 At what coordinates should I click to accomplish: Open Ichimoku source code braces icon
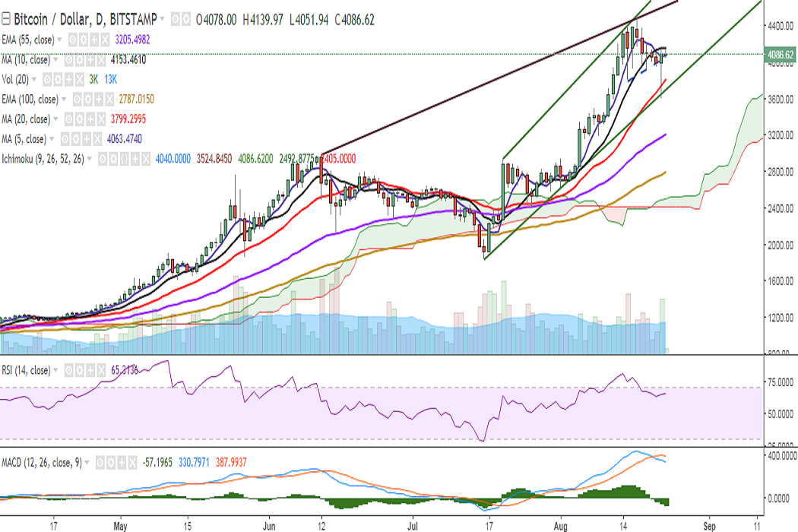click(124, 159)
